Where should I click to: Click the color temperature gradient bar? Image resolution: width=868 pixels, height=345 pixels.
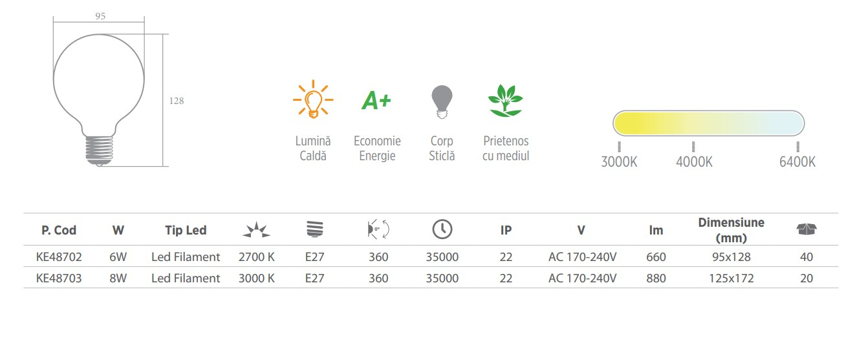pyautogui.click(x=709, y=123)
